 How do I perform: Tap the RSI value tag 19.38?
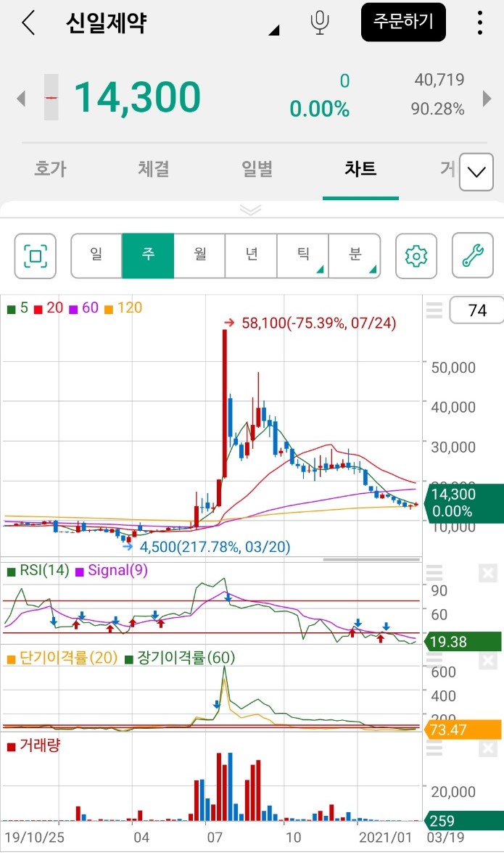[463, 642]
